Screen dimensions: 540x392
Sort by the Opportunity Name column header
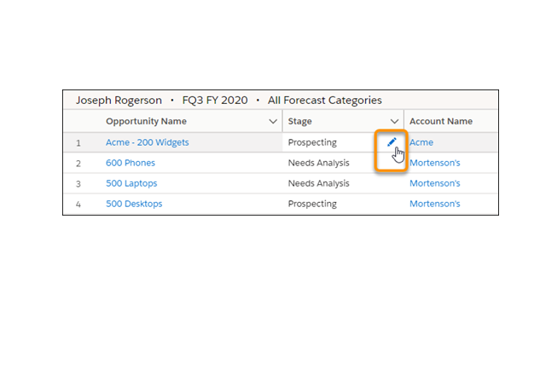(x=146, y=122)
